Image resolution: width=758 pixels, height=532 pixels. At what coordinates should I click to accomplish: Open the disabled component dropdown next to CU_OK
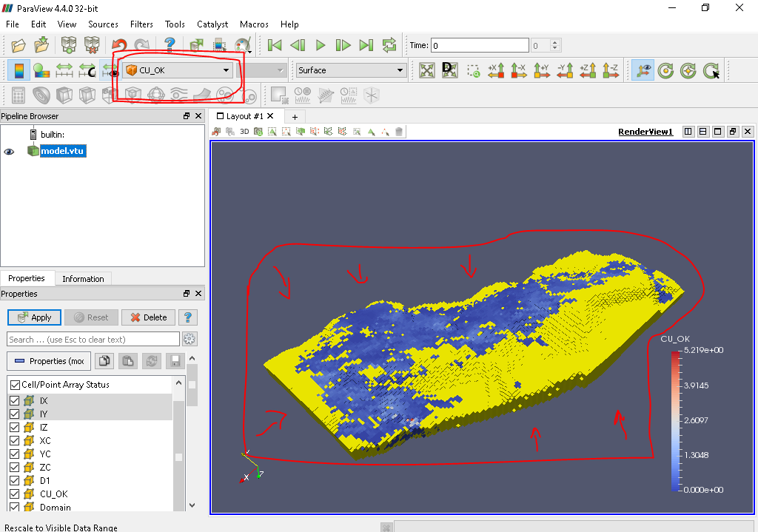pyautogui.click(x=263, y=70)
